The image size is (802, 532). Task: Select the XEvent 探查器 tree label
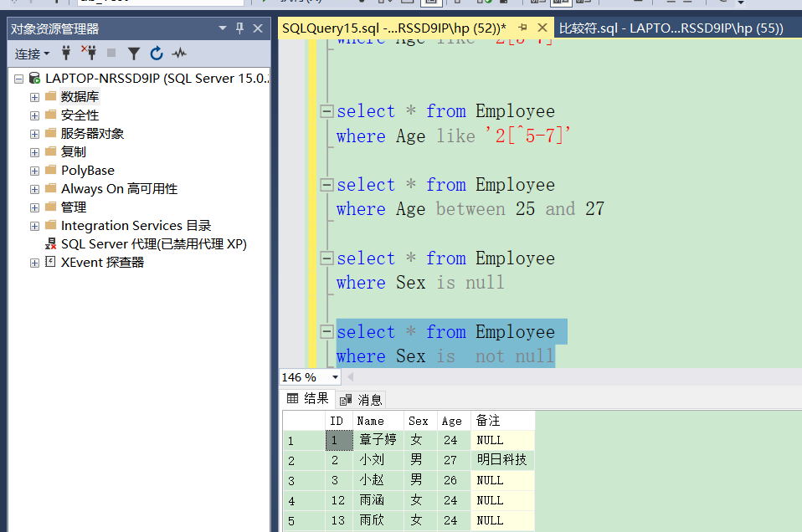click(x=102, y=262)
